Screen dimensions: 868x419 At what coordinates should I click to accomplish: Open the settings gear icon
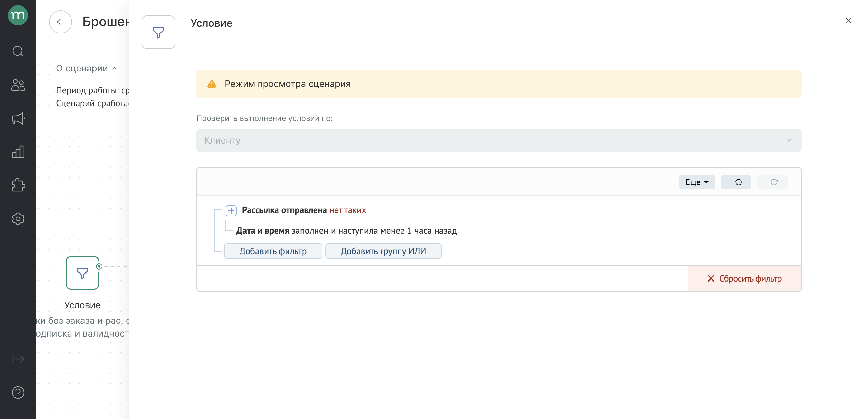click(x=18, y=219)
